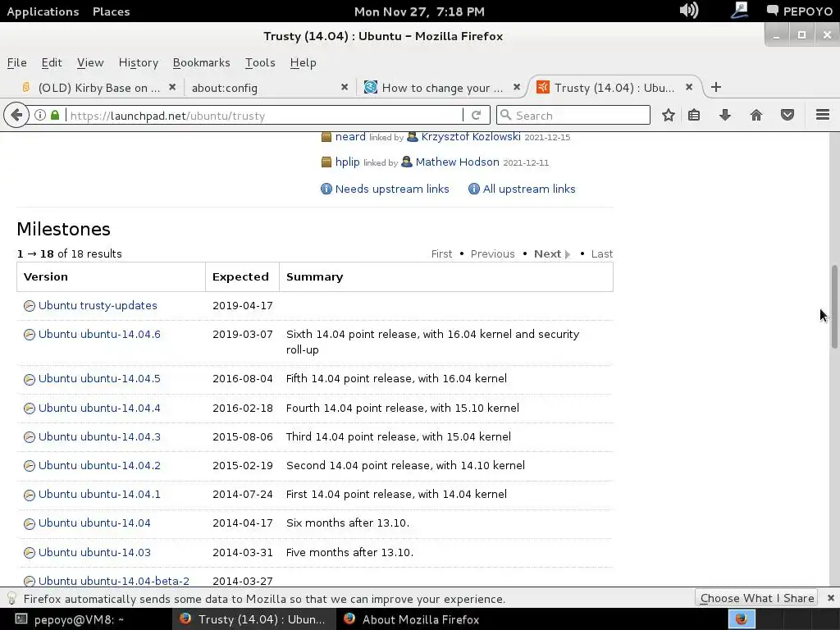840x630 pixels.
Task: Click the vertical page scrollbar thumb
Action: [x=834, y=307]
